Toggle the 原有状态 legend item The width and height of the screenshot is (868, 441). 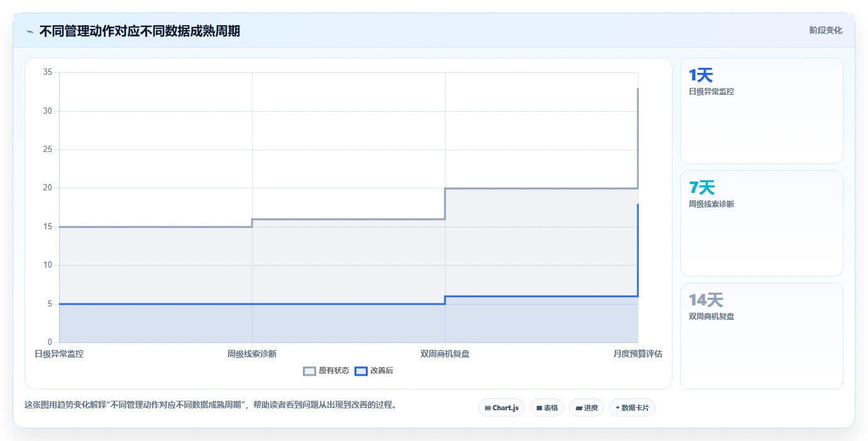tap(326, 371)
